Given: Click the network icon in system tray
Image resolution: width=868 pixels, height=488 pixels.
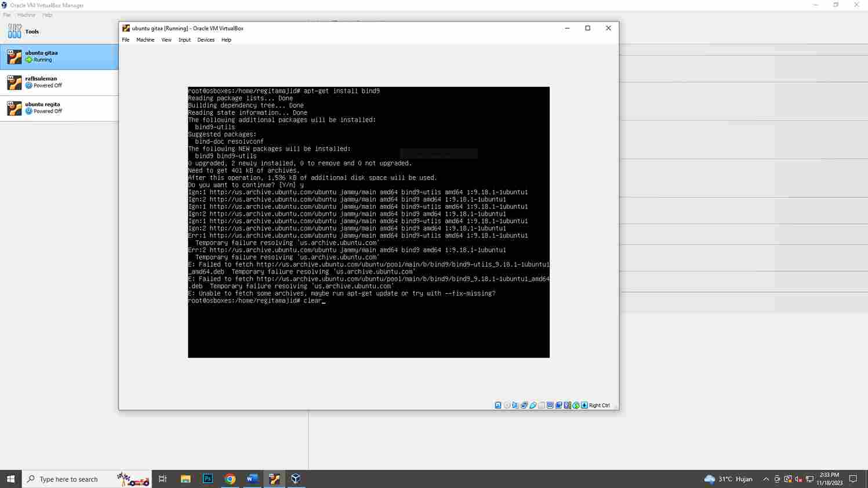Looking at the screenshot, I should 809,479.
